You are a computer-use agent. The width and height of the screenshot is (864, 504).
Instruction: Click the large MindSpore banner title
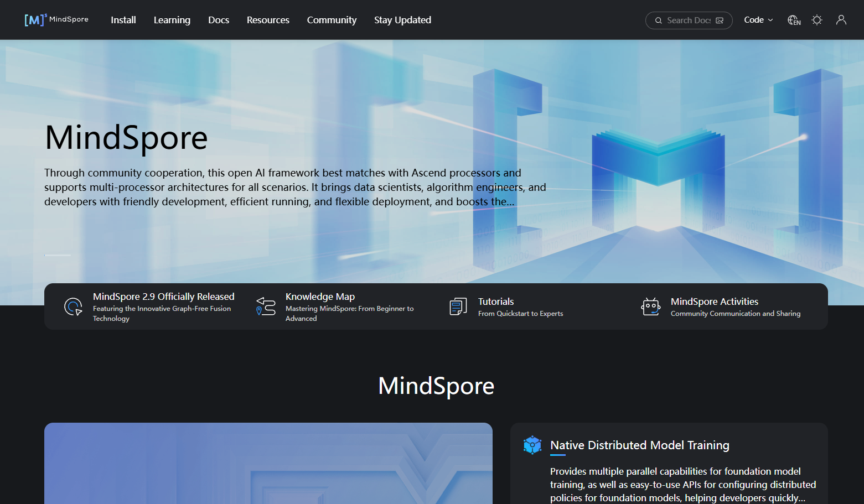[x=126, y=138]
